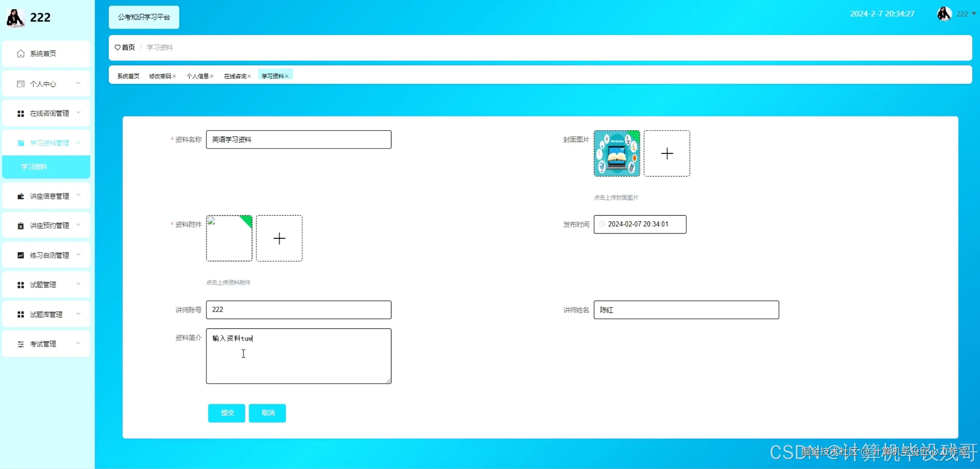
Task: Expand the 试题管理 menu chevron
Action: [x=79, y=284]
